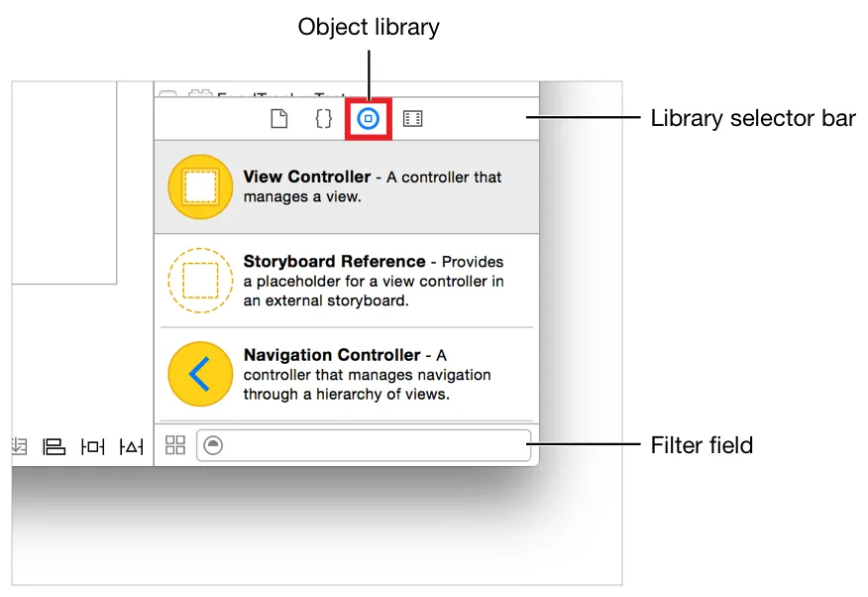Open the Align constraints menu
Image resolution: width=868 pixels, height=597 pixels.
[54, 446]
